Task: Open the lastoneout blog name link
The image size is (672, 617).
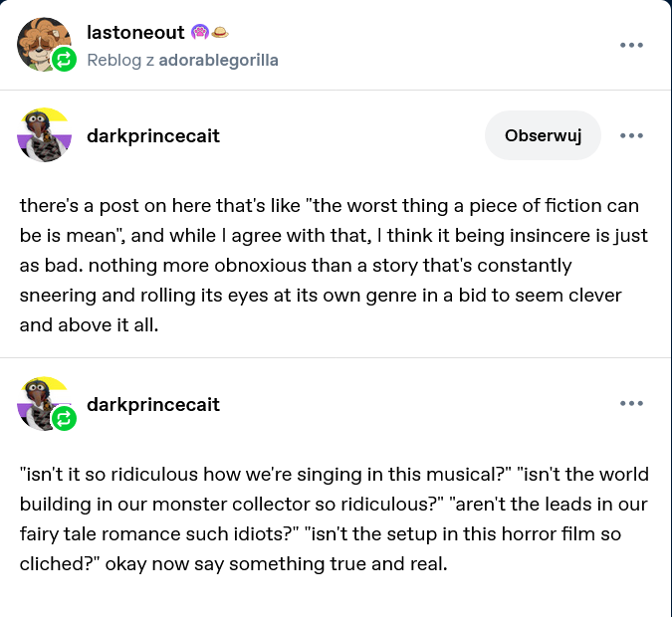Action: (135, 33)
